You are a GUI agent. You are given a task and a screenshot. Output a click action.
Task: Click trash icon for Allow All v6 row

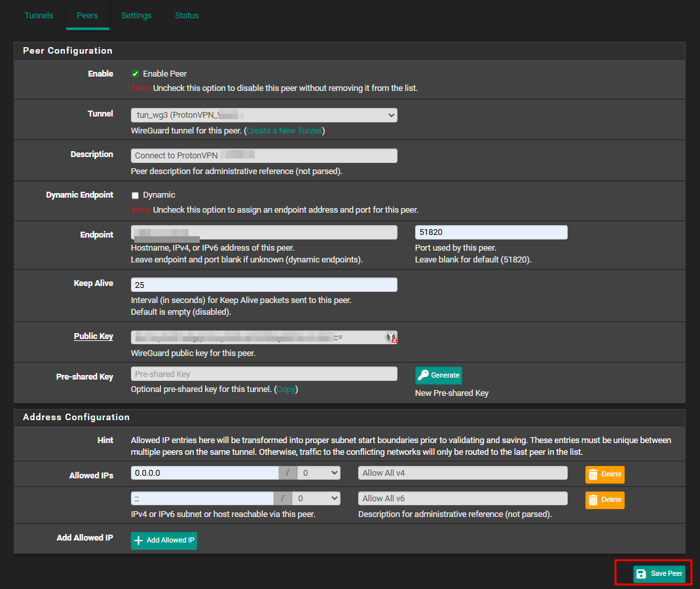(593, 500)
